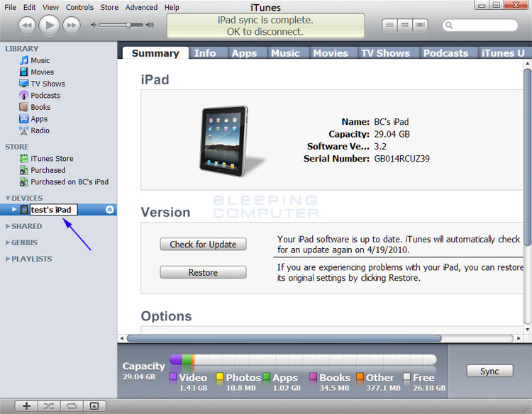The image size is (532, 414).
Task: Open the Edit menu
Action: click(29, 7)
